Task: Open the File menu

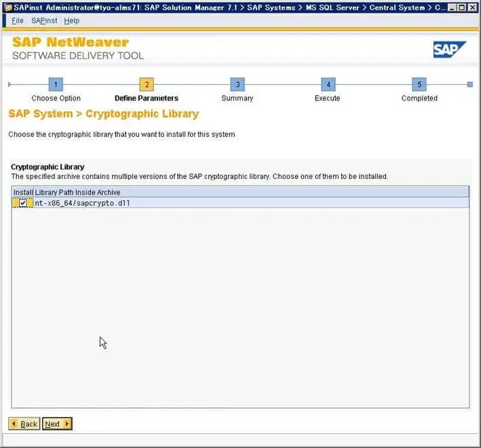Action: (17, 20)
